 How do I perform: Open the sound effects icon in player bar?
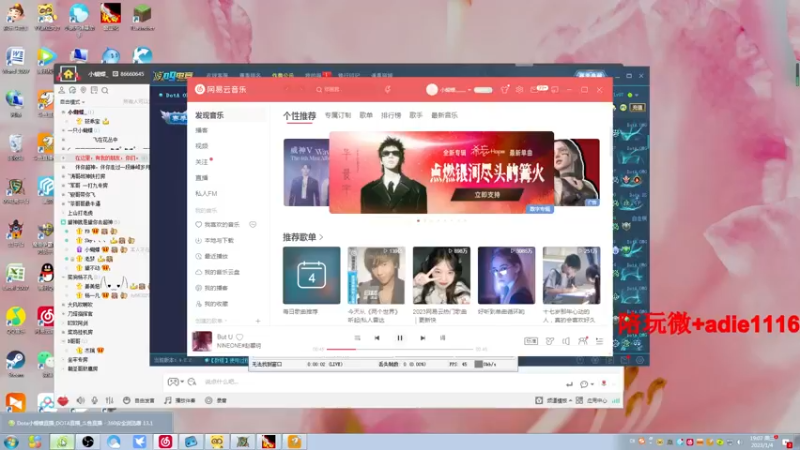point(549,341)
